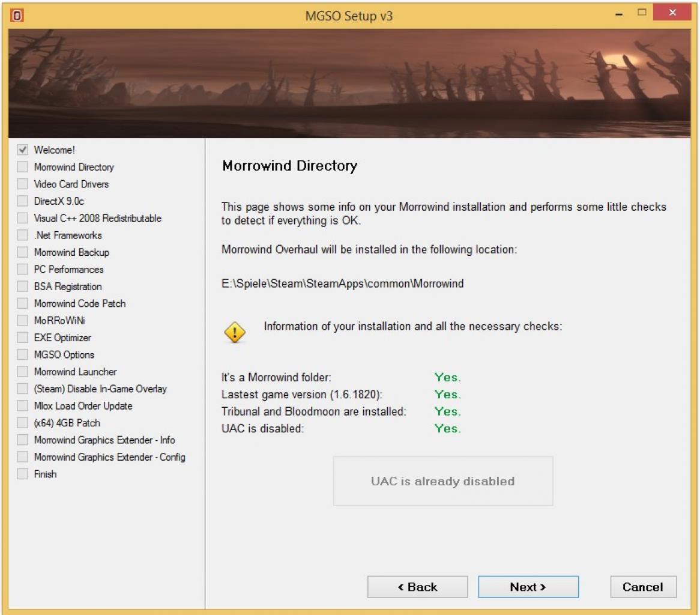Check the (x64) 4GB Patch checkbox
700x615 pixels.
click(x=22, y=422)
